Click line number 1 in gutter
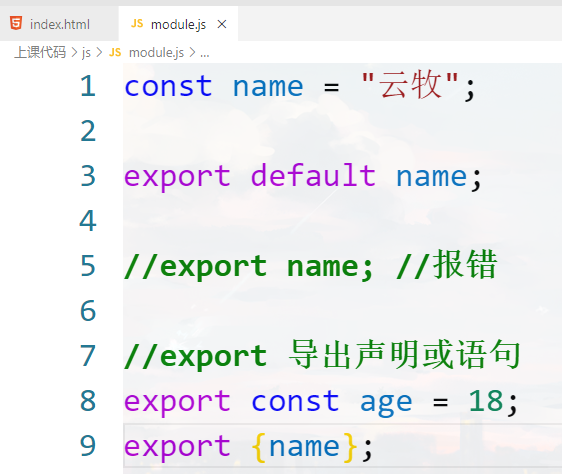The height and width of the screenshot is (474, 562). (x=88, y=86)
